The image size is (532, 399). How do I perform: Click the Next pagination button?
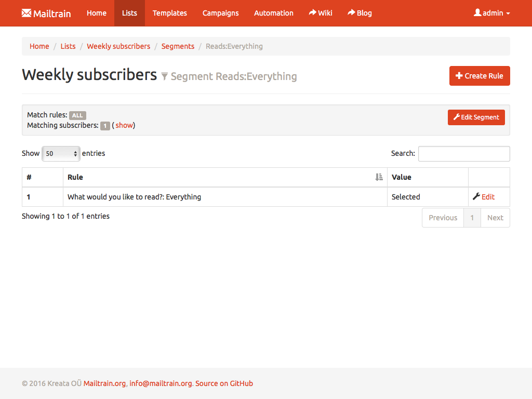[495, 218]
